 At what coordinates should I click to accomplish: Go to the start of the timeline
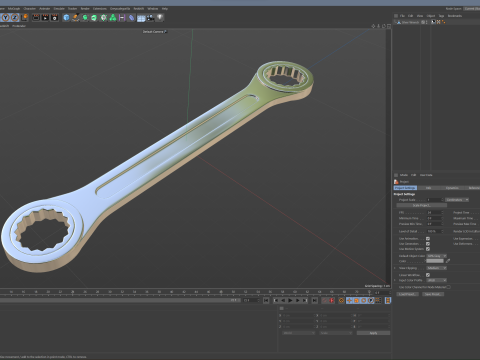pos(266,301)
